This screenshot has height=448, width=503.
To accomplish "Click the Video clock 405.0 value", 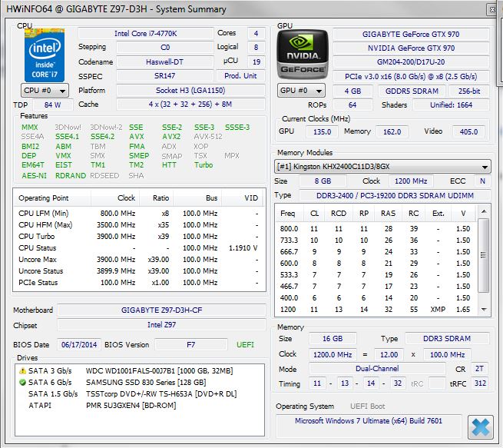I will pyautogui.click(x=468, y=132).
